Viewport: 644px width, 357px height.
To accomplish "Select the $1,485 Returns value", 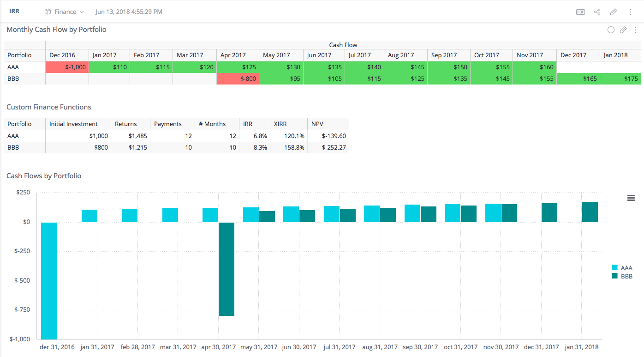I will (131, 136).
